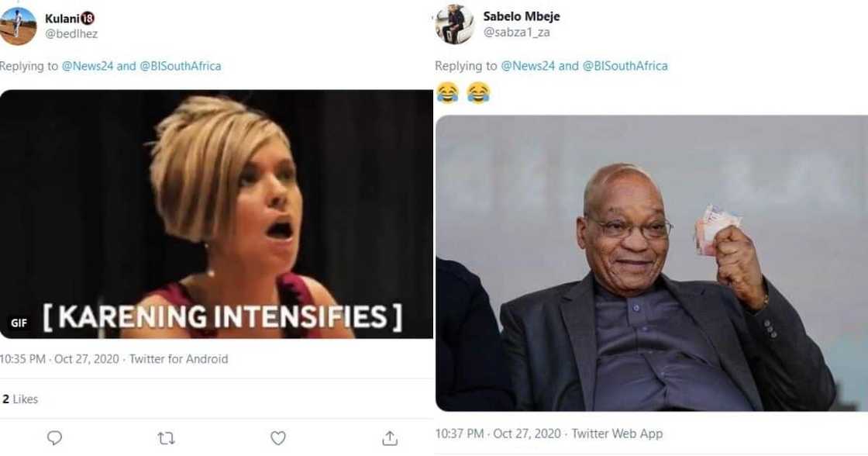Open the @bedlhez handle
Image resolution: width=868 pixels, height=456 pixels.
pyautogui.click(x=71, y=34)
